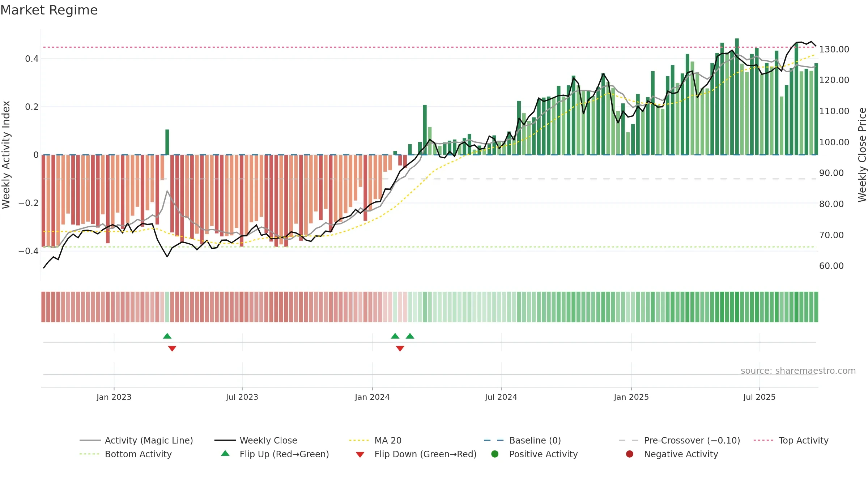Click the Weekly Activity Index axis title

[x=6, y=155]
